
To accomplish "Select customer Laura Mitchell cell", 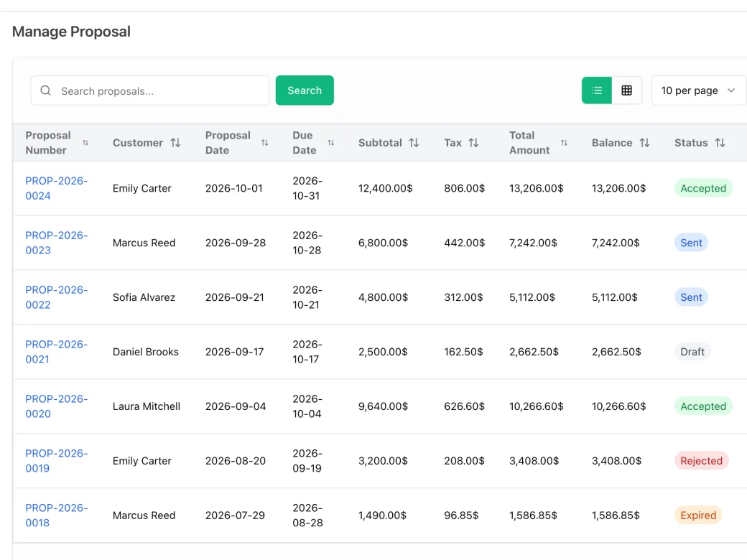I will pos(147,406).
